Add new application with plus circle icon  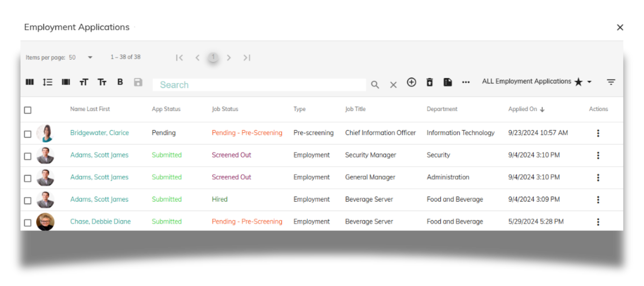(411, 82)
